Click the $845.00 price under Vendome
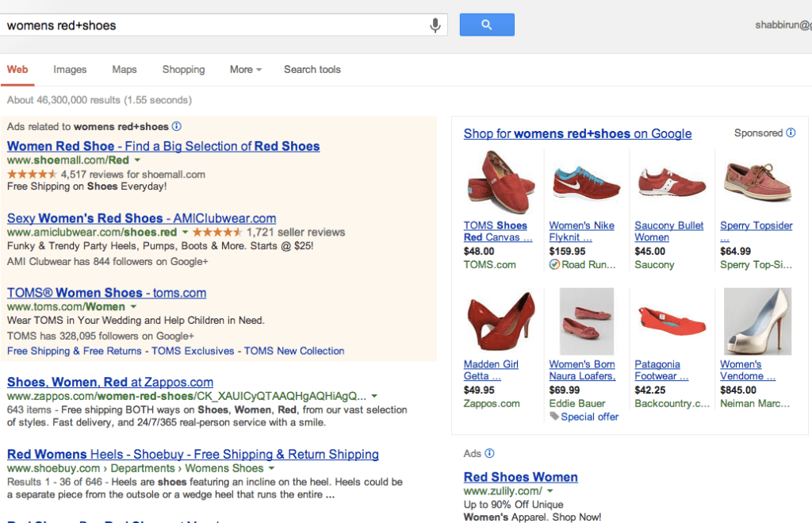Viewport: 812px width, 523px height. [x=738, y=390]
